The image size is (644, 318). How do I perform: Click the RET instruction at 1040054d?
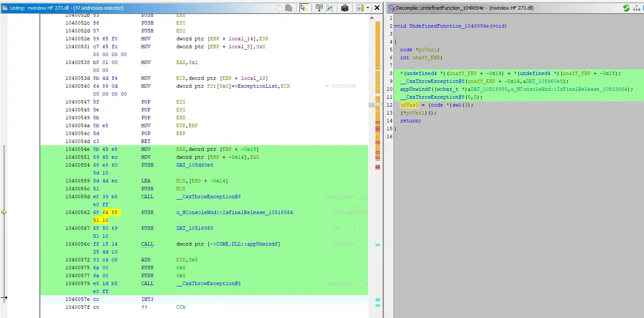point(146,141)
